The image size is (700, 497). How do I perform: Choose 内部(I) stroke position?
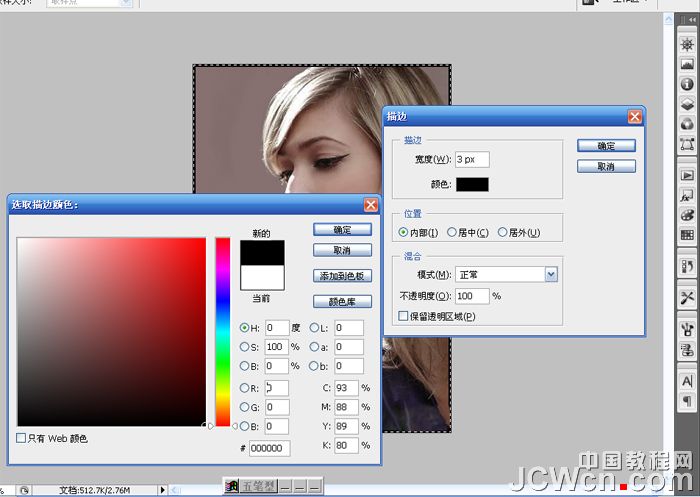tap(403, 232)
